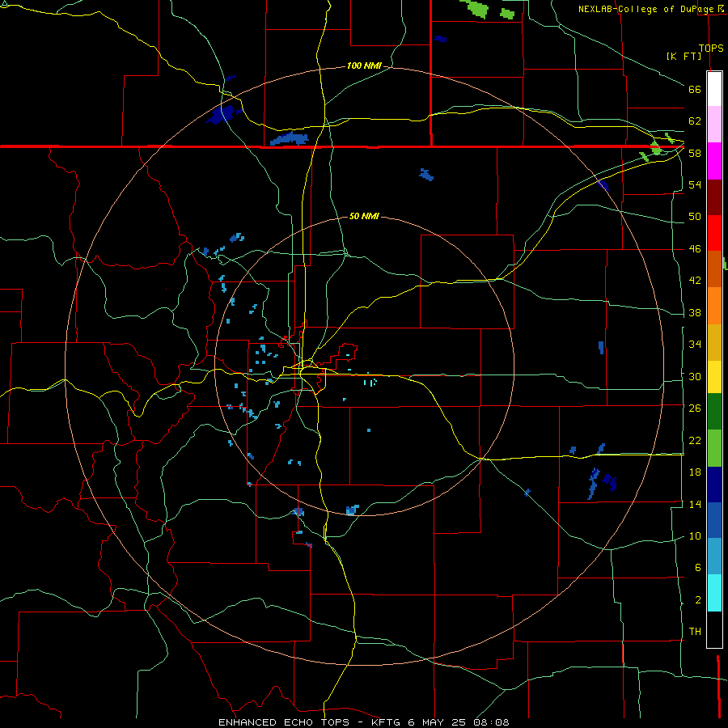The height and width of the screenshot is (728, 728).
Task: Click the light pink legend swatch
Action: (714, 125)
